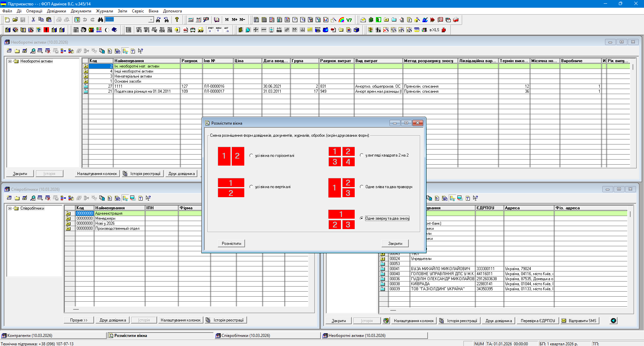Click the scissors cut icon
The image size is (644, 346).
tap(33, 20)
